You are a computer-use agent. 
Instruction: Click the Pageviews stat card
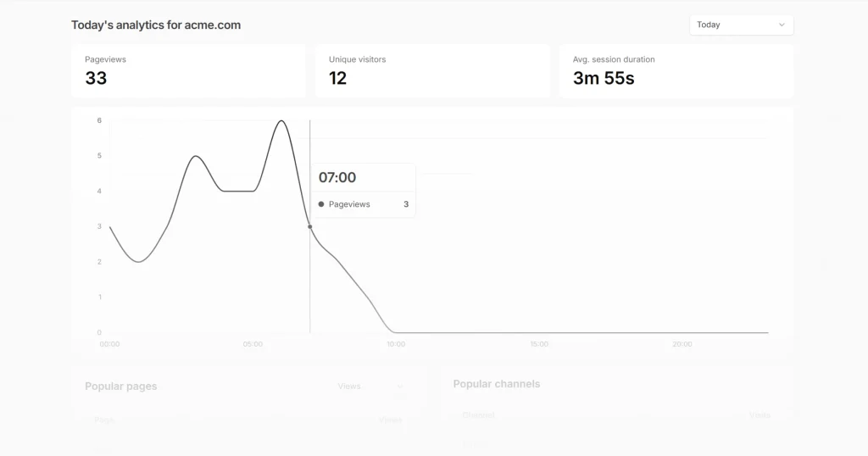pyautogui.click(x=188, y=71)
